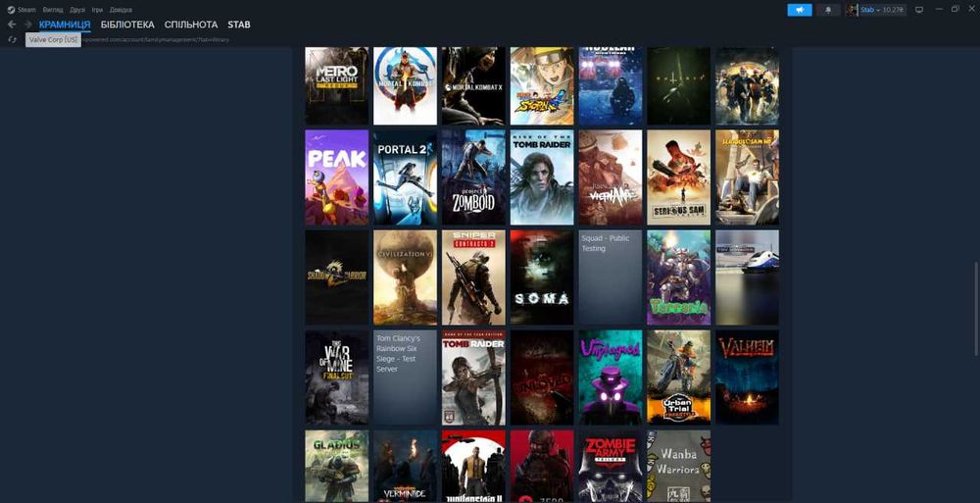The image size is (980, 503).
Task: Click the Stab profile avatar
Action: click(852, 10)
